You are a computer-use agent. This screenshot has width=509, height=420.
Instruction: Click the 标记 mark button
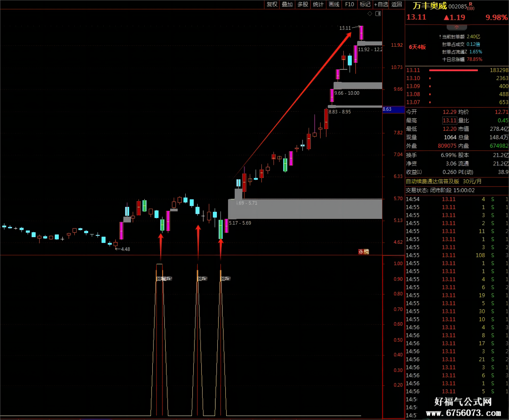coord(365,4)
